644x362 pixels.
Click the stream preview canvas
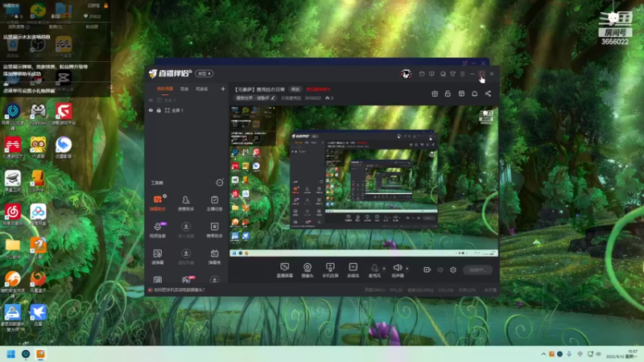point(364,181)
